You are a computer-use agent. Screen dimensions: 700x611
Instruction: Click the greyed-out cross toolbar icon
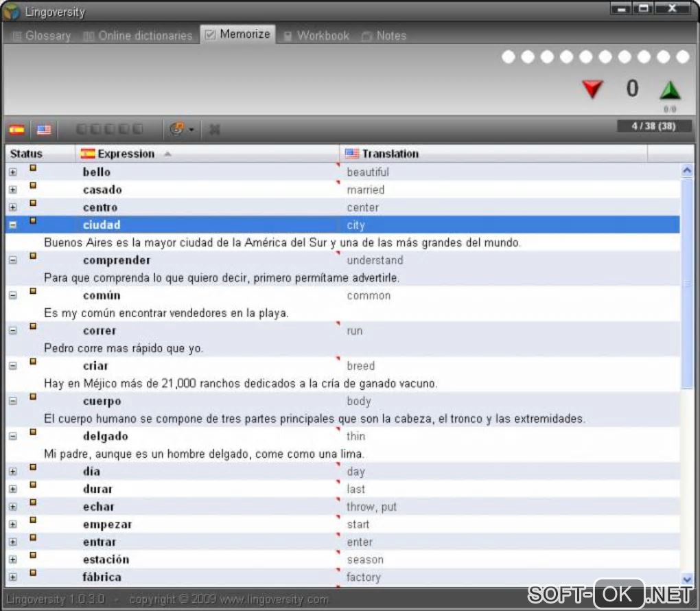click(214, 130)
